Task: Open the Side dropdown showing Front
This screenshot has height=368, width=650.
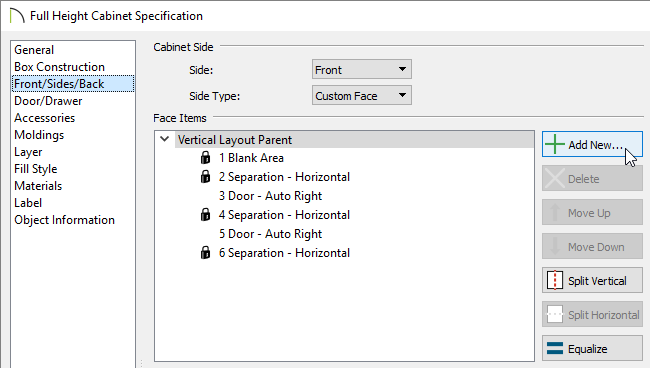Action: [361, 70]
